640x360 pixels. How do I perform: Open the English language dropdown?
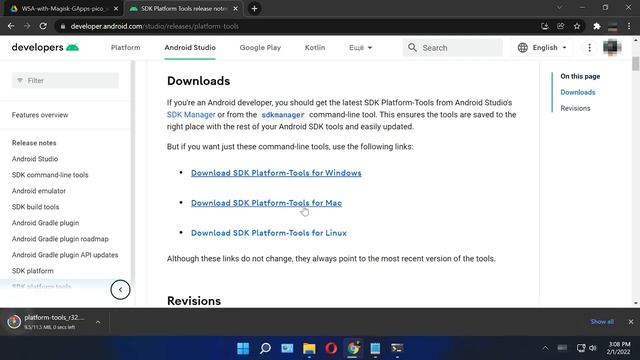542,47
